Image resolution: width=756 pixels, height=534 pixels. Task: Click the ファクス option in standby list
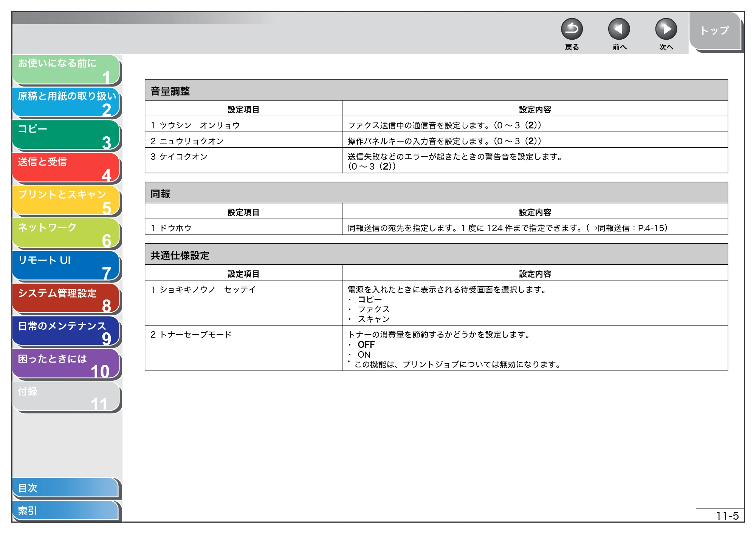[374, 309]
